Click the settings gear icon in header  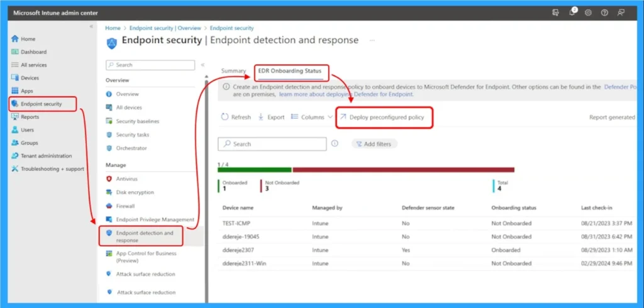point(587,13)
